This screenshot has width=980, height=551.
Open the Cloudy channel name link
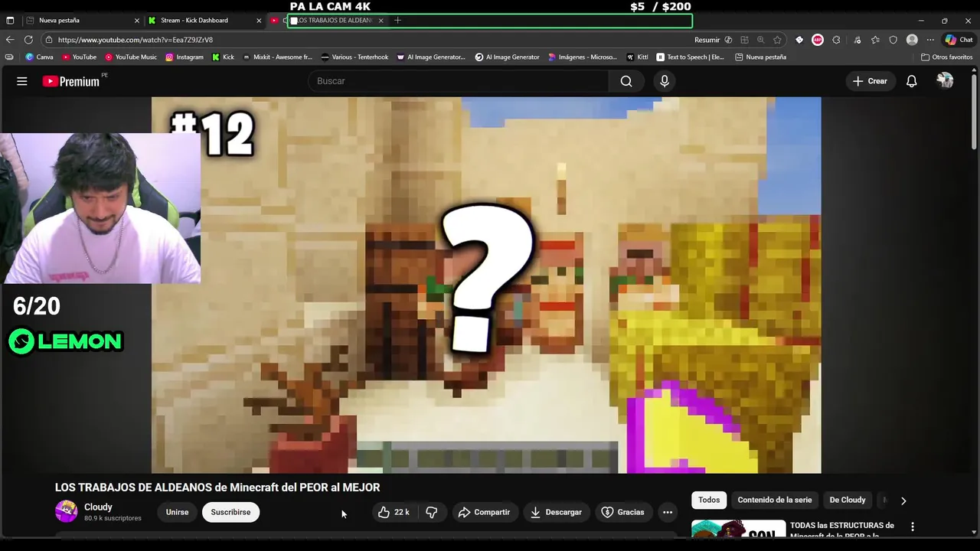(98, 507)
